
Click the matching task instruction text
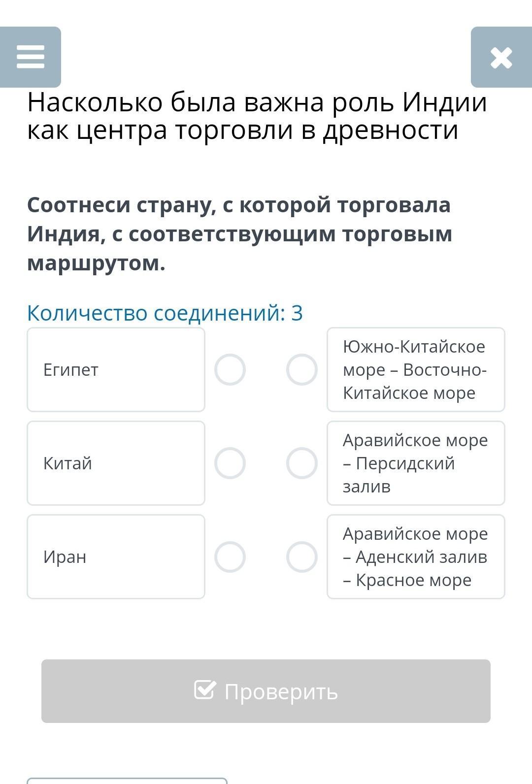pyautogui.click(x=239, y=234)
